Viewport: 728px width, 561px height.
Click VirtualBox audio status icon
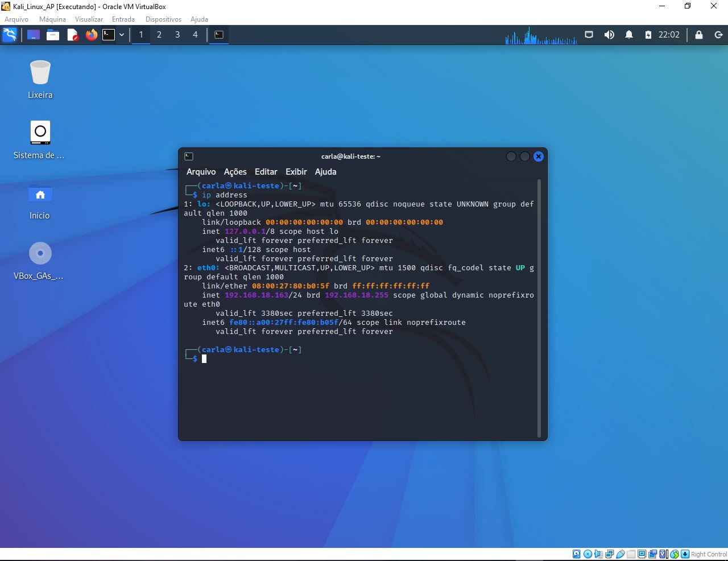point(598,554)
